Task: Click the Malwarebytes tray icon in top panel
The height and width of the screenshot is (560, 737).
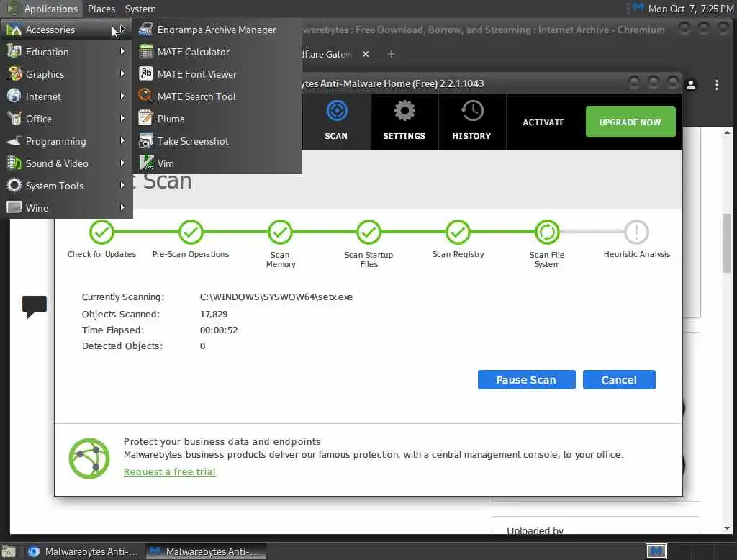Action: pyautogui.click(x=638, y=7)
